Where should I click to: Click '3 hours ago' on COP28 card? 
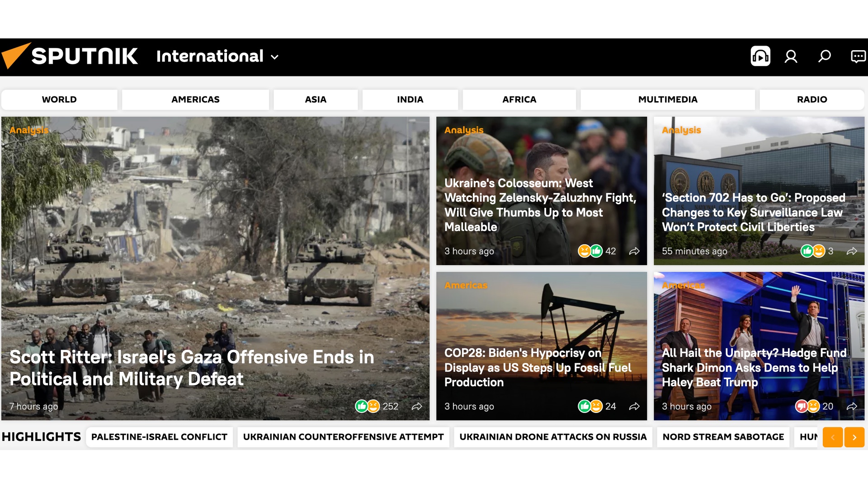469,406
